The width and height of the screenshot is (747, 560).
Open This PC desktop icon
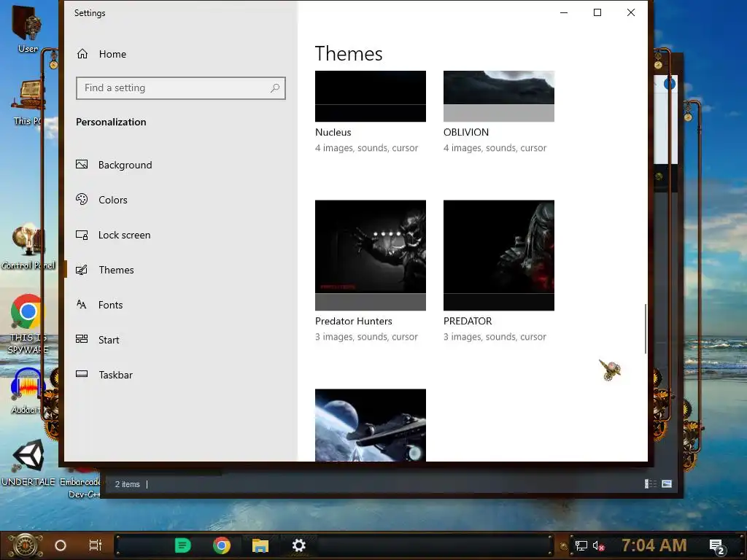click(28, 102)
